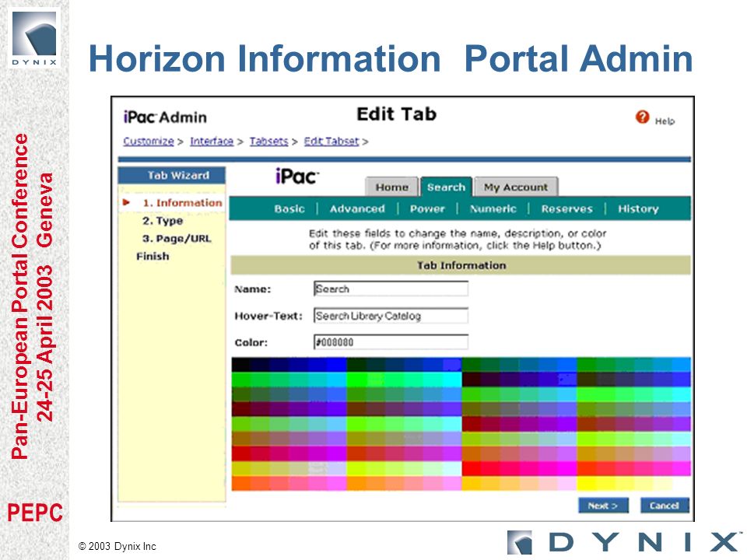Click the Dynix logo icon on the slide's left side
Screen dimensions: 747x560
point(34,38)
